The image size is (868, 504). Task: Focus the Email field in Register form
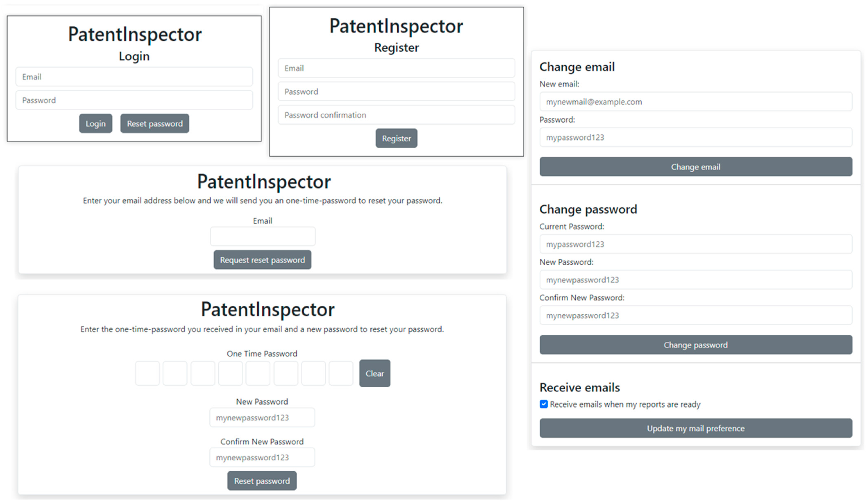[x=396, y=68]
